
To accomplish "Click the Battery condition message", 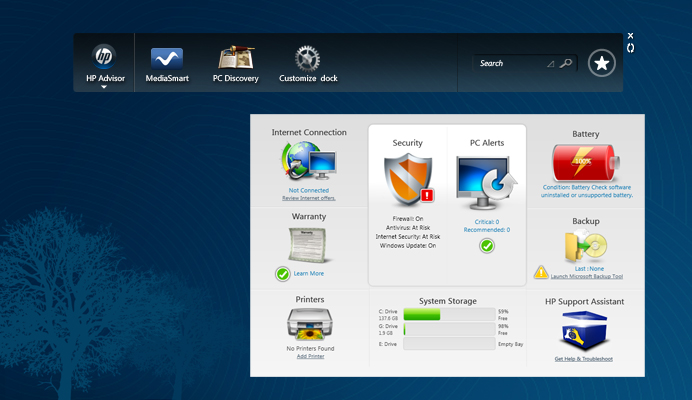I will click(x=587, y=191).
